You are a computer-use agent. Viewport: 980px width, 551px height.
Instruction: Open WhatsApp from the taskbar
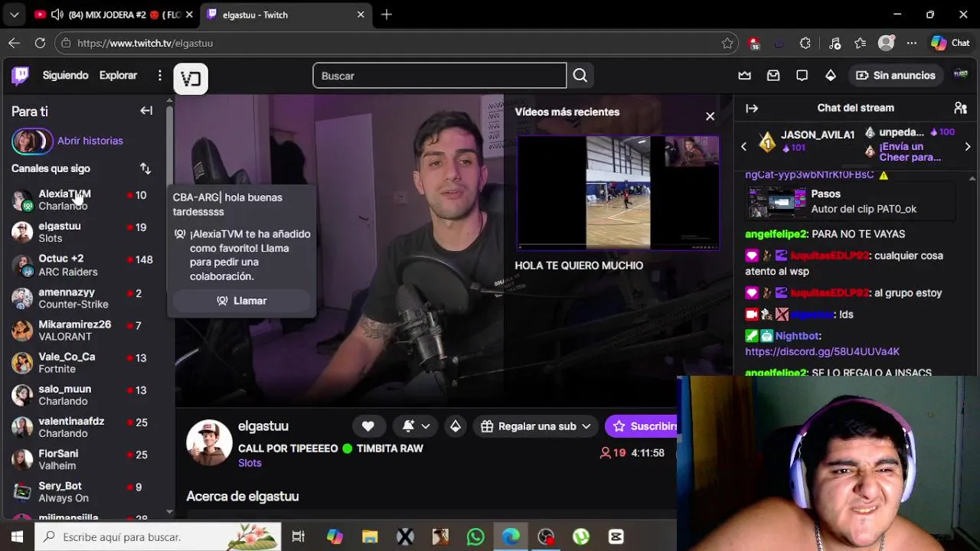pyautogui.click(x=475, y=536)
